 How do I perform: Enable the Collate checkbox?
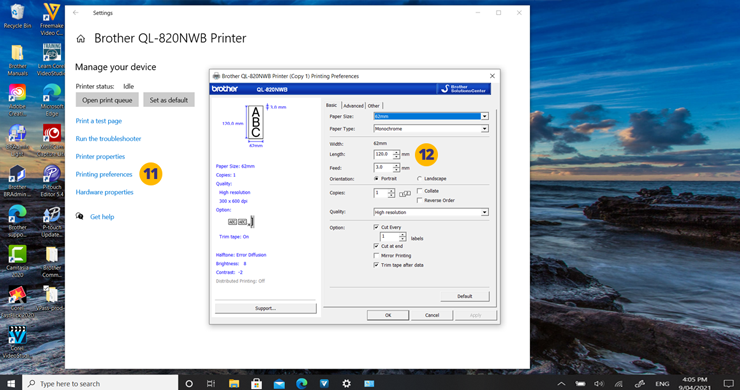pyautogui.click(x=420, y=191)
